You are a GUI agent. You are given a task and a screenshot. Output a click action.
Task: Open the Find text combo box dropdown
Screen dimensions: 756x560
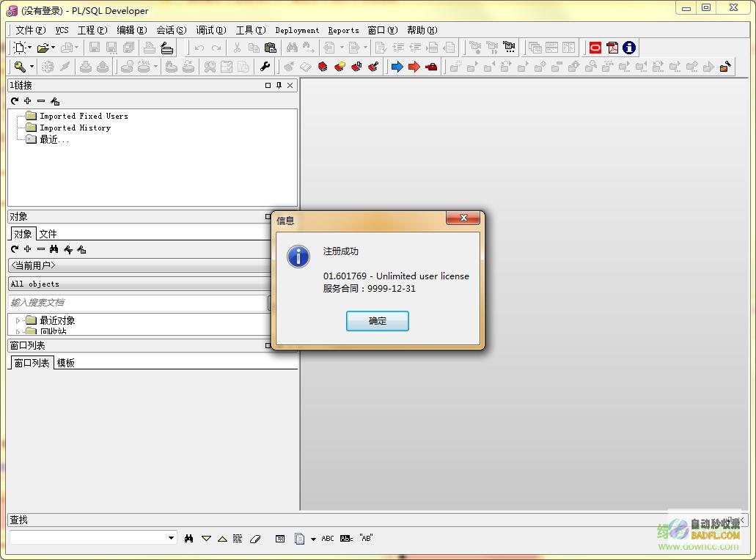pyautogui.click(x=171, y=538)
